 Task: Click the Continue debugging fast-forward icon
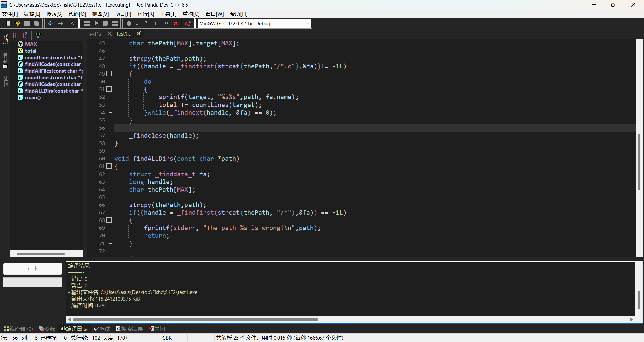tap(167, 23)
